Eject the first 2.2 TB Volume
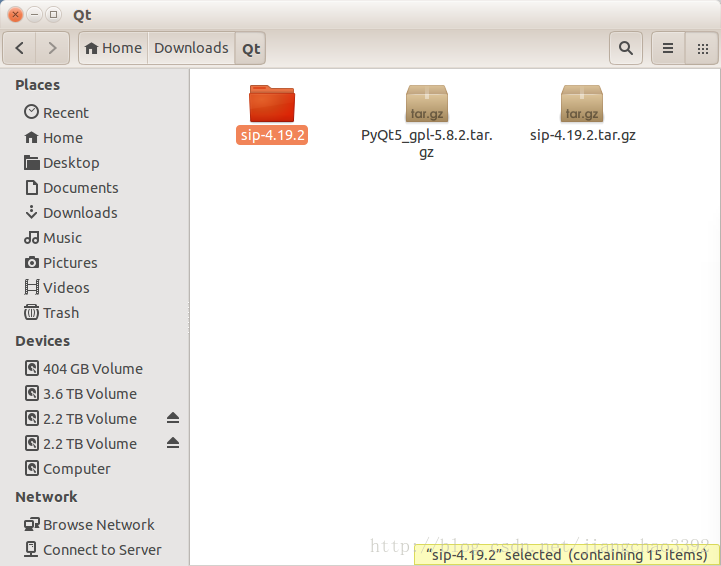721x566 pixels. pos(173,418)
